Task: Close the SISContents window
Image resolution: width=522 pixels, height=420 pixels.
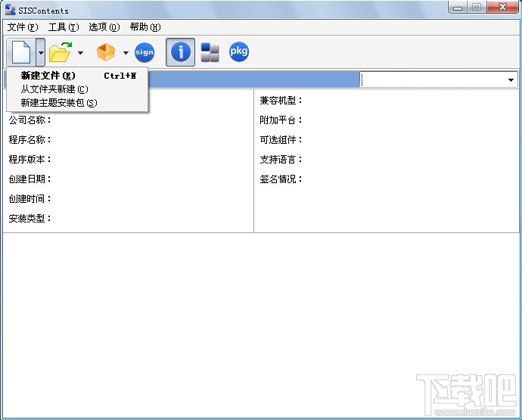Action: click(502, 8)
